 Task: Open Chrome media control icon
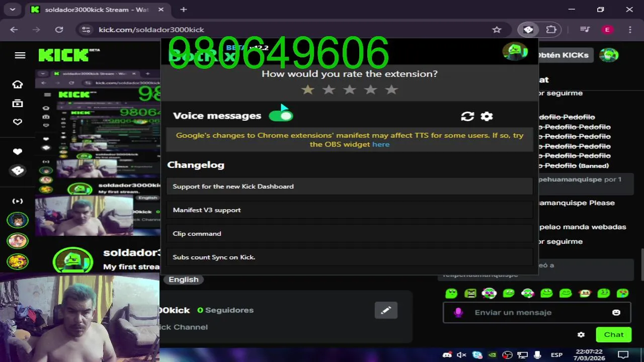[x=585, y=30]
